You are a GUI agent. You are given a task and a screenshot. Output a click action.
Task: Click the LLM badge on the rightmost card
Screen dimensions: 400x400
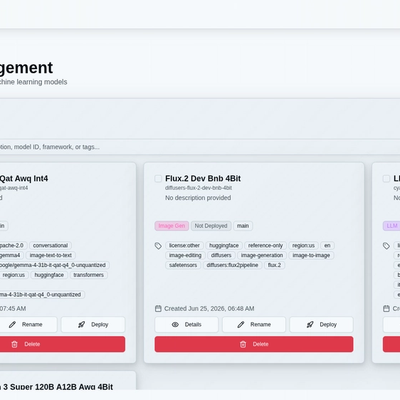point(392,226)
